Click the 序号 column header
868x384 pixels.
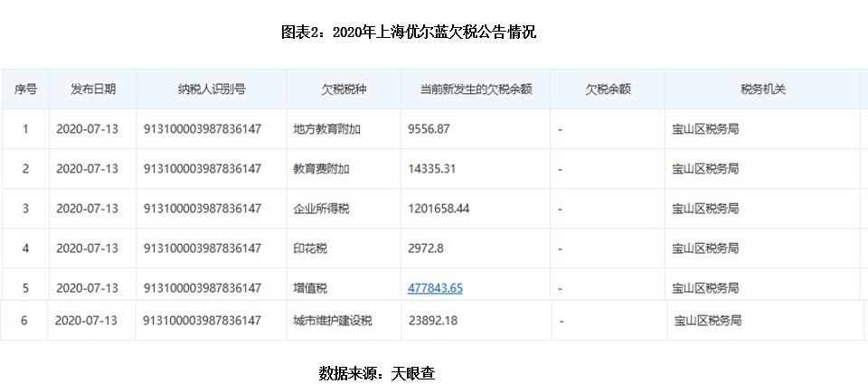point(25,89)
